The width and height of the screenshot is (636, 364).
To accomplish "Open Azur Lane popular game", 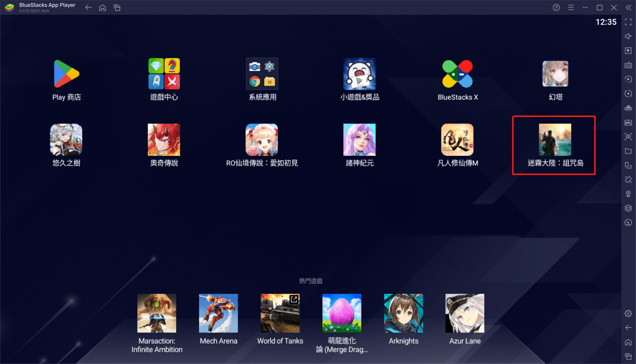I will click(465, 313).
